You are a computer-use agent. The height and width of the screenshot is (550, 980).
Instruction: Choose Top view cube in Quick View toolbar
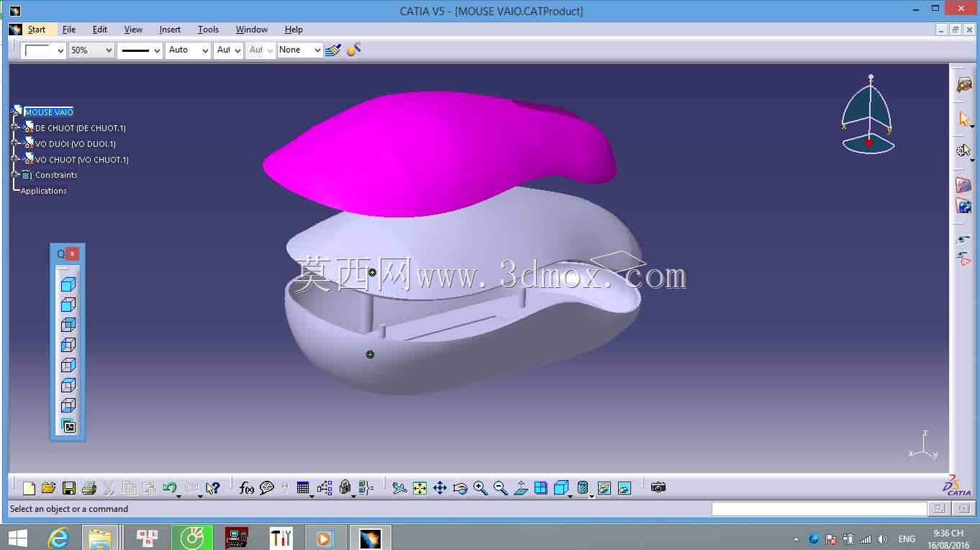(68, 385)
